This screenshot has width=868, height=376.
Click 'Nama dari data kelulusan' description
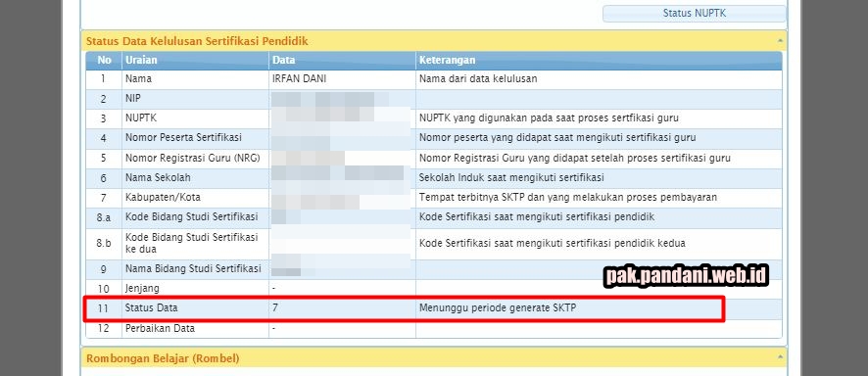[x=478, y=79]
